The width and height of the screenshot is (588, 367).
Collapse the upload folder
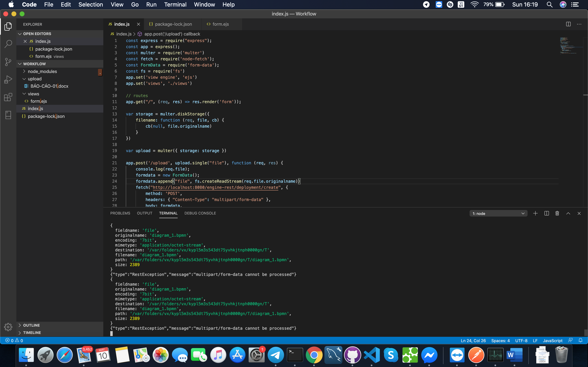click(x=35, y=79)
